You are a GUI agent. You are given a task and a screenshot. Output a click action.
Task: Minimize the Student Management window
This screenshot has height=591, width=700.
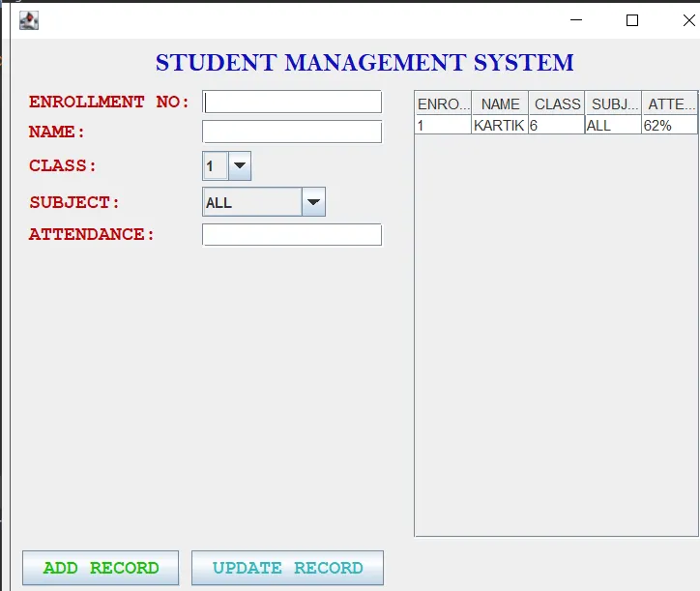click(x=576, y=20)
